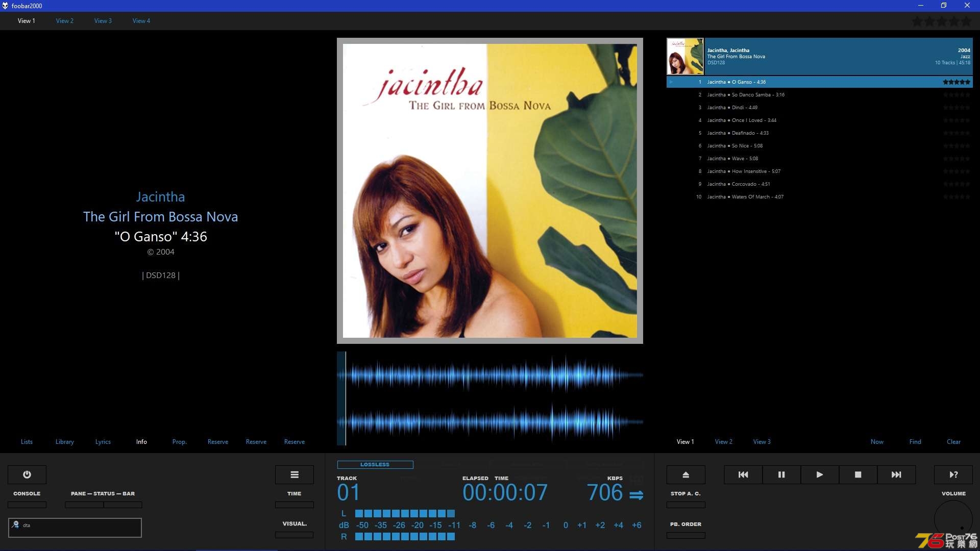Click the foobar2000 app icon in title bar
This screenshot has height=551, width=980.
(5, 6)
